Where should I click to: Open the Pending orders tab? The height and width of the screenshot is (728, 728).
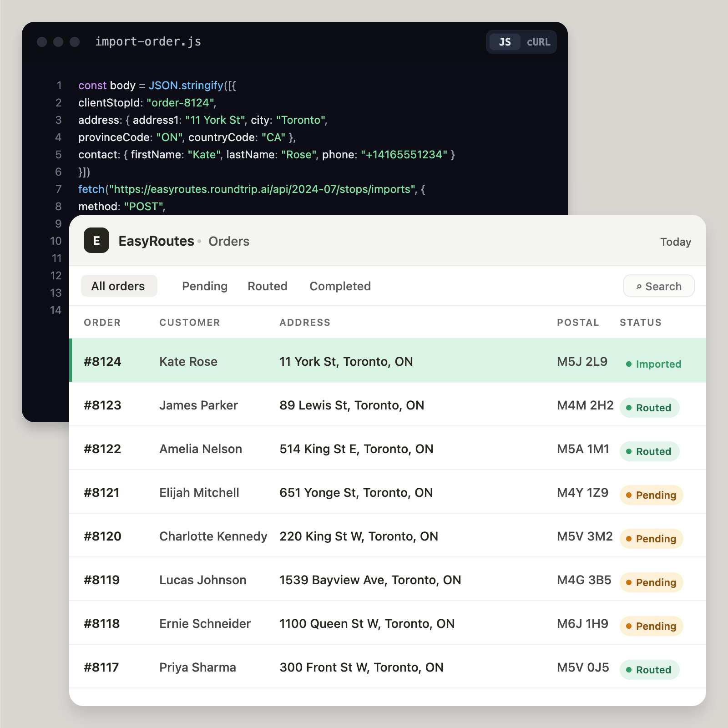click(205, 286)
